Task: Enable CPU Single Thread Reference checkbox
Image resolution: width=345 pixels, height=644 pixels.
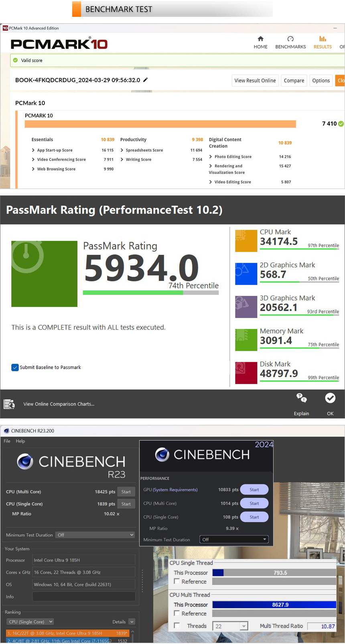Action: [x=177, y=581]
